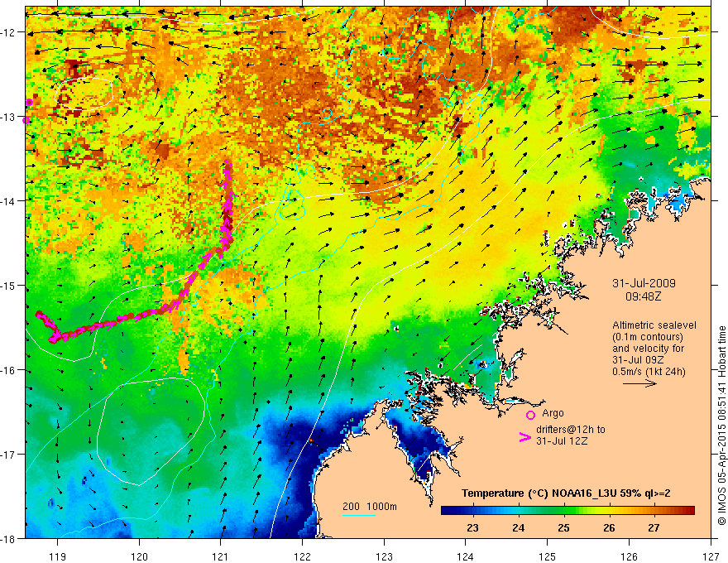This screenshot has width=728, height=563.
Task: Click '31-Jul 12Z' drifter end-time text
Action: tap(562, 440)
